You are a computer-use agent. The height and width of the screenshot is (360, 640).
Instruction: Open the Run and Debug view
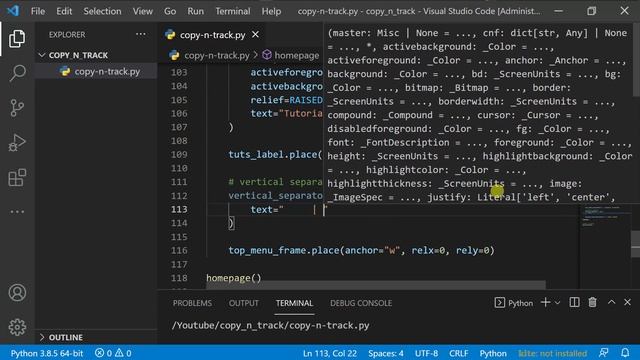(17, 143)
